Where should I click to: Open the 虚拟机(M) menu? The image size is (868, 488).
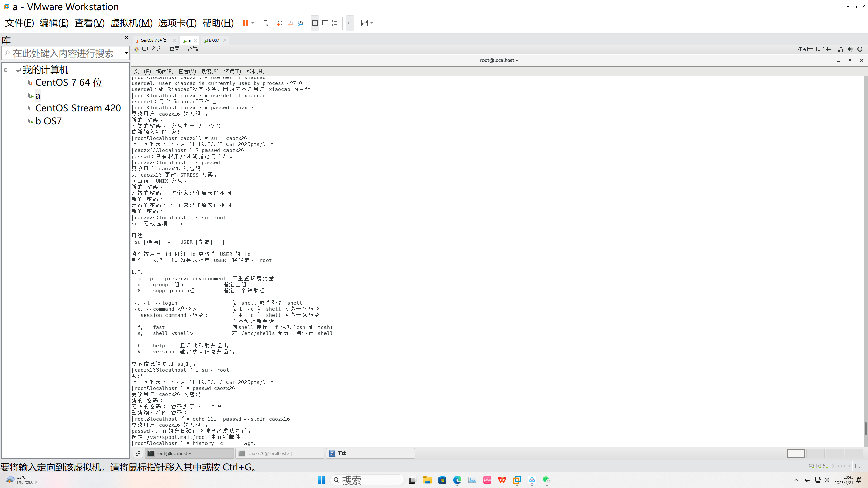tap(131, 23)
